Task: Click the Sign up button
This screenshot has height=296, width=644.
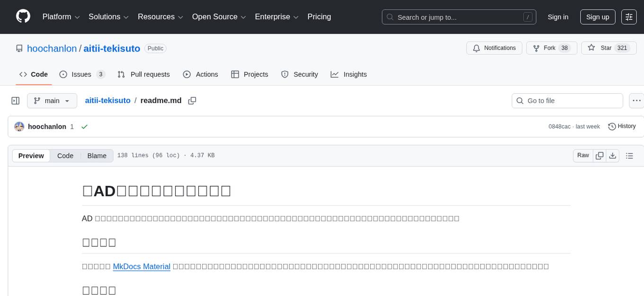Action: tap(597, 17)
